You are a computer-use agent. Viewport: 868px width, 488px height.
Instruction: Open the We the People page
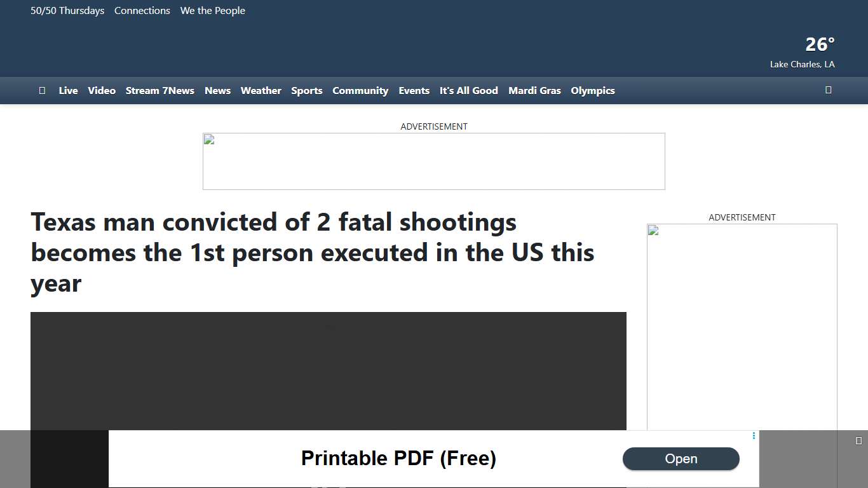pos(212,10)
